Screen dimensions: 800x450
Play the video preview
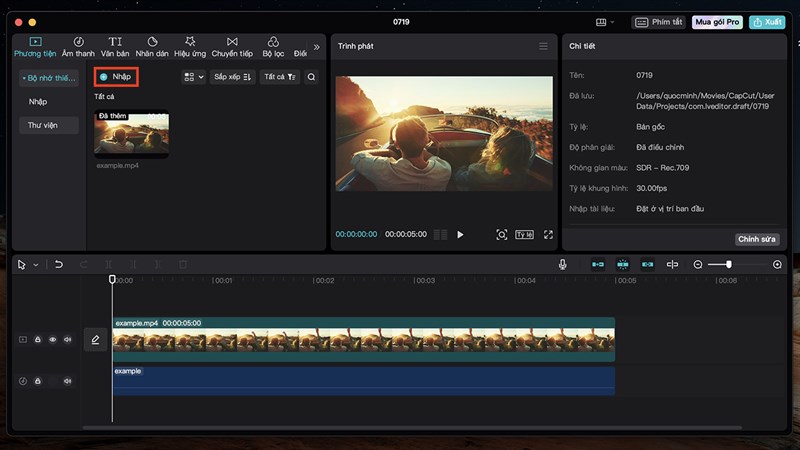460,235
